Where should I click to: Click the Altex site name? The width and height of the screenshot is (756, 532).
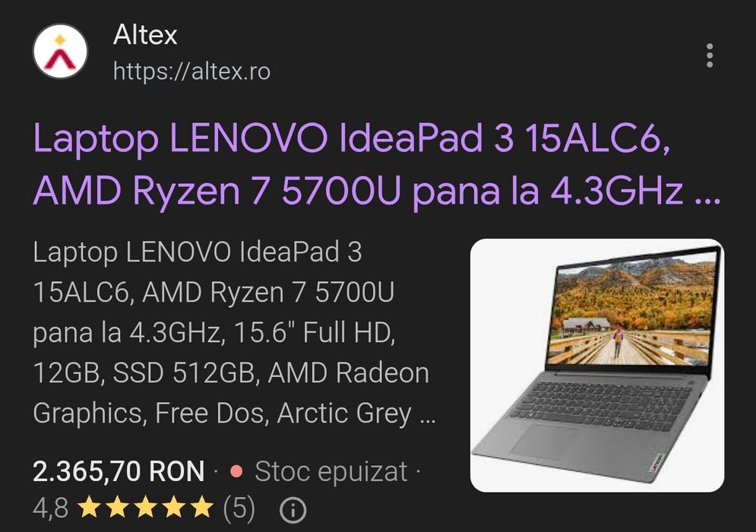145,35
